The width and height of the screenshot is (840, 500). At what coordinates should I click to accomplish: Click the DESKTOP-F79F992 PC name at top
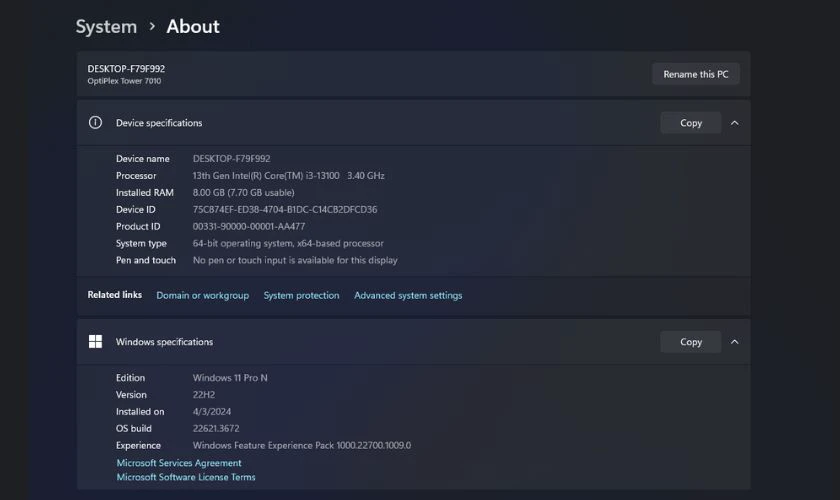pos(126,69)
